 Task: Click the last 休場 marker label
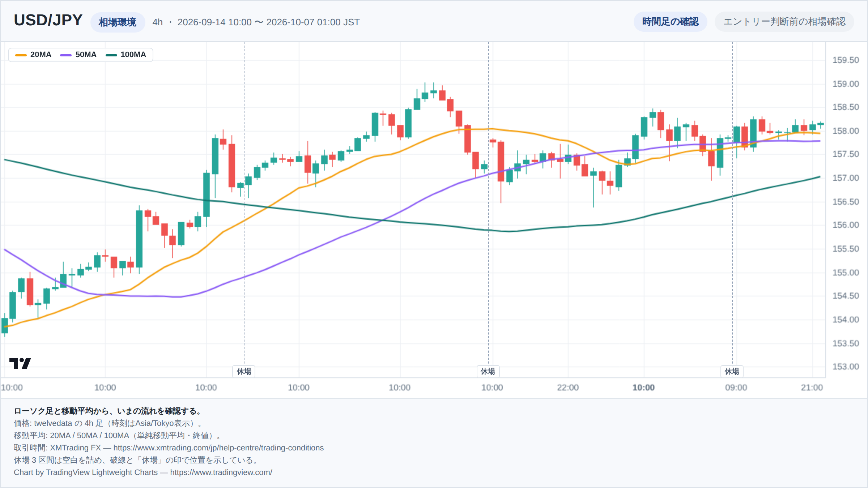pos(732,371)
